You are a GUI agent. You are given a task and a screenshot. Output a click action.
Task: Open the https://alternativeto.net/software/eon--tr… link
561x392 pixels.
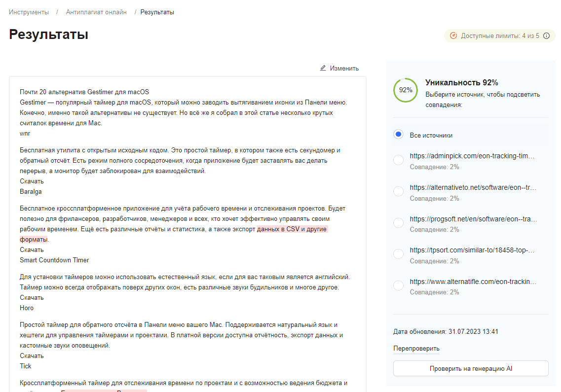473,187
